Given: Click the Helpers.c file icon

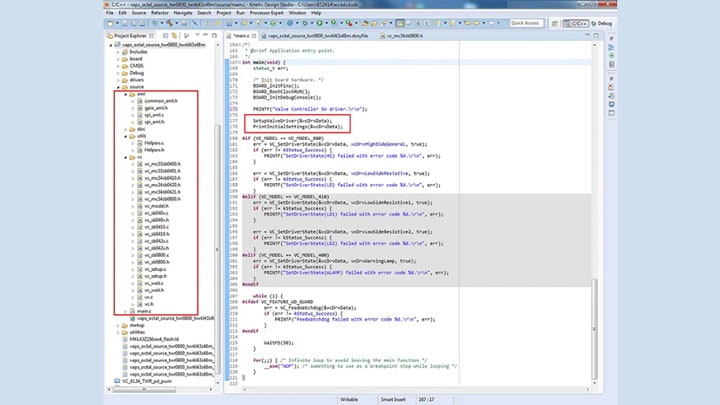Looking at the screenshot, I should coord(140,142).
